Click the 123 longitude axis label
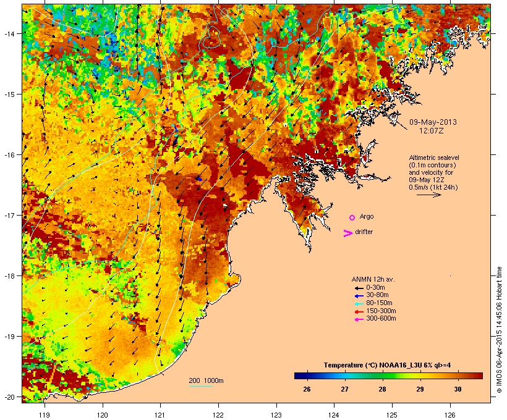Viewport: 507px width, 420px height. tap(276, 415)
